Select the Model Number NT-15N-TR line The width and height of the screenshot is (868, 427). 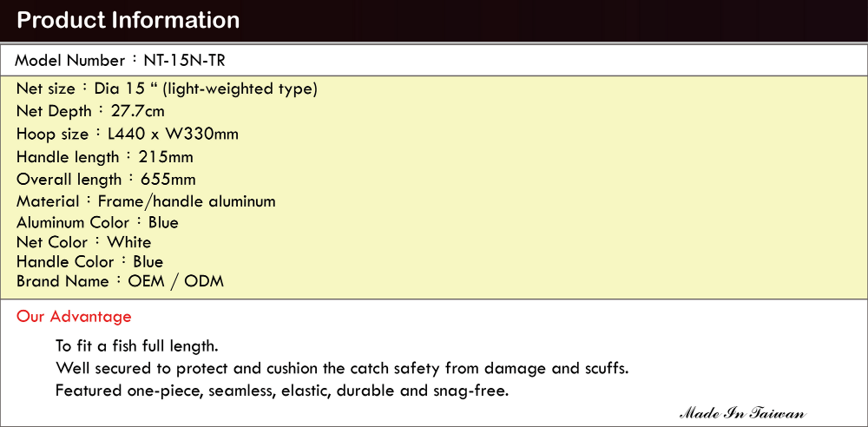[120, 61]
